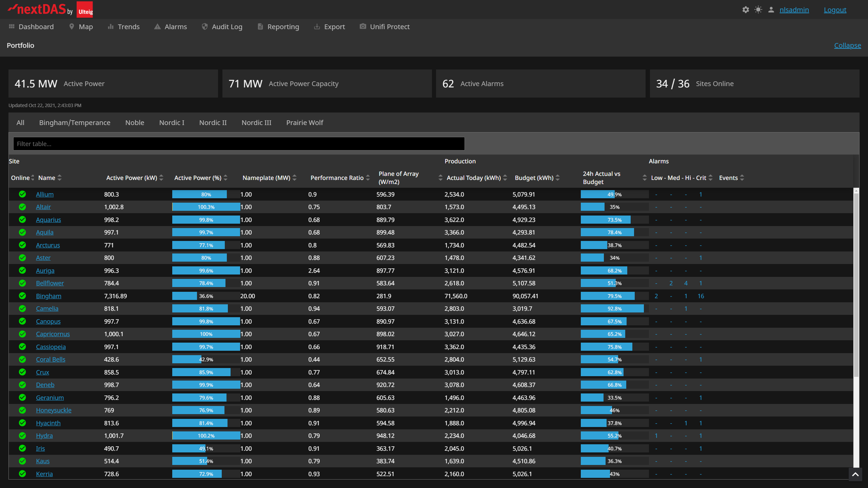Open the Map menu item

81,26
